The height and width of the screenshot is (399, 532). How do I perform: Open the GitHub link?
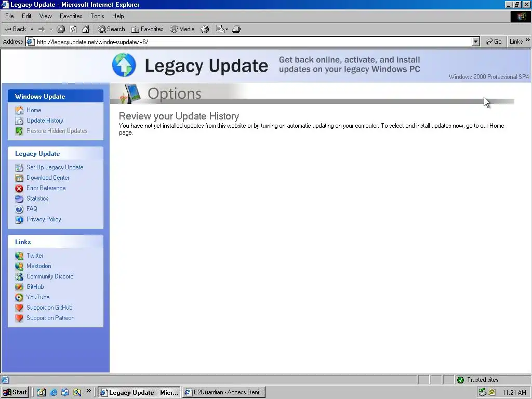click(35, 287)
